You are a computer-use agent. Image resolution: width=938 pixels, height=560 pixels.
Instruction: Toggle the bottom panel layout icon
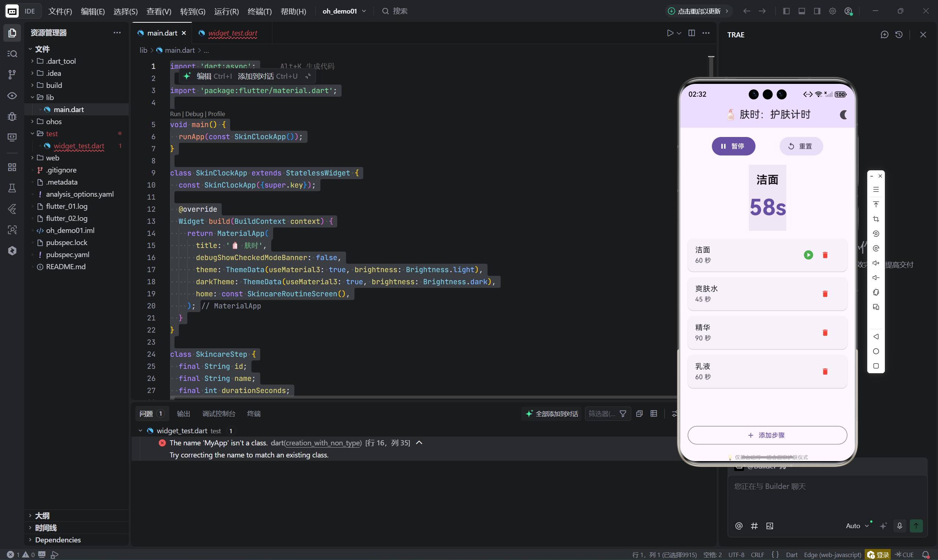(802, 11)
